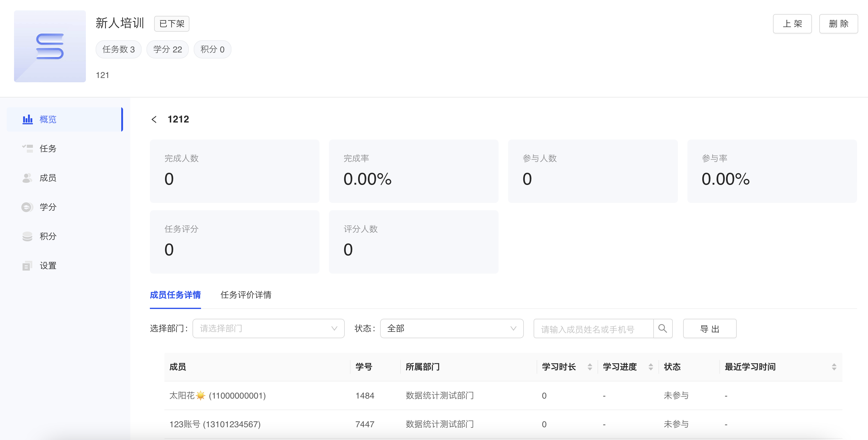Select 概览 in the left menu

65,119
